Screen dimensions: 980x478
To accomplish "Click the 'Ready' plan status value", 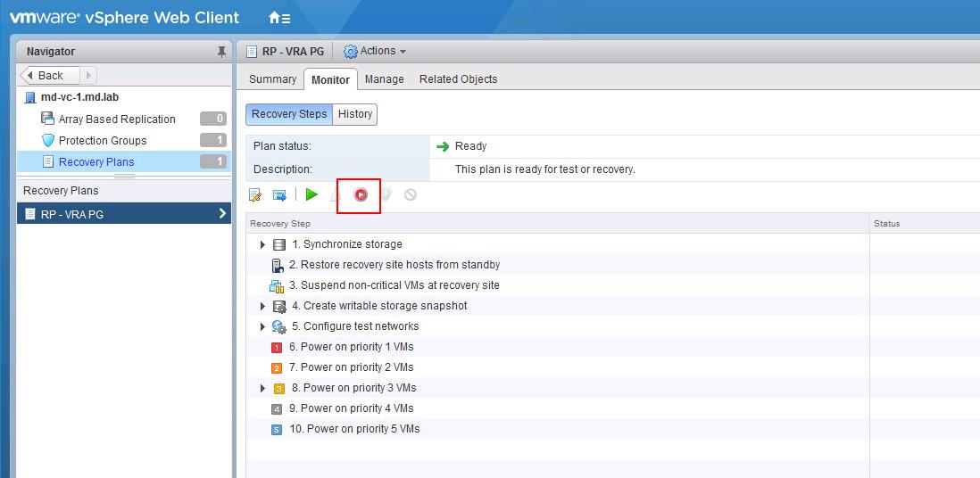I will (470, 146).
